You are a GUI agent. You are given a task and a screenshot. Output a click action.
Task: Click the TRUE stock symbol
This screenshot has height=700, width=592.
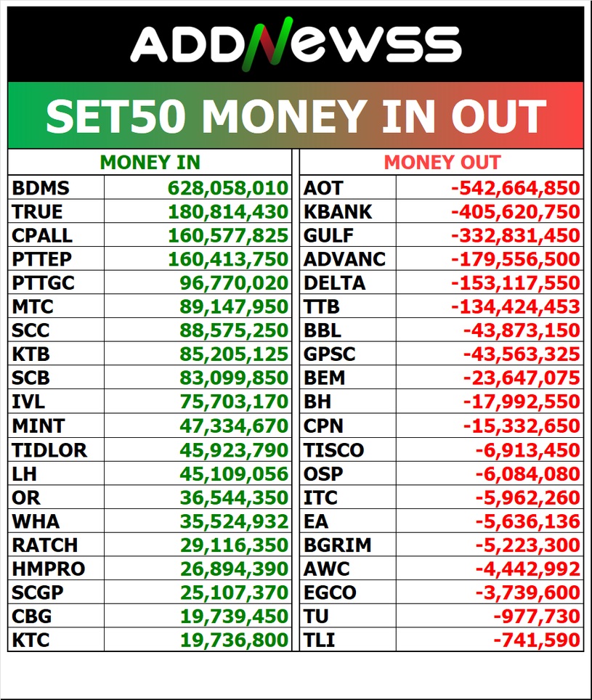[x=37, y=212]
